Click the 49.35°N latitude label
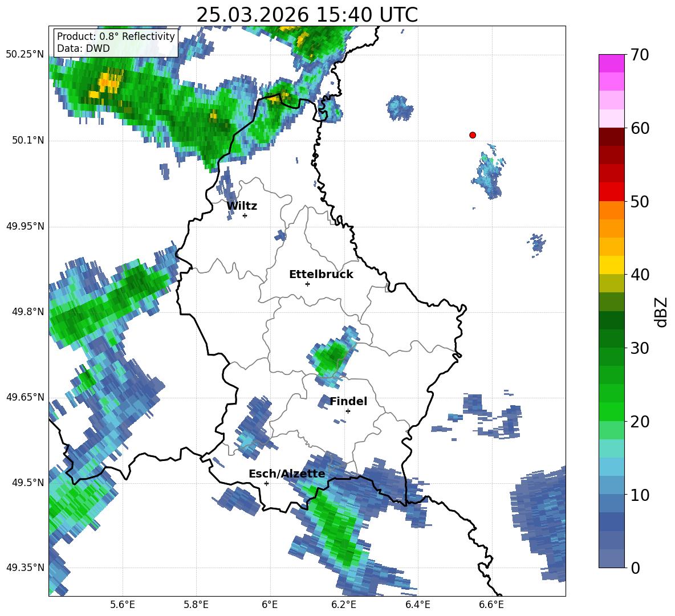Image resolution: width=675 pixels, height=616 pixels. (x=25, y=568)
